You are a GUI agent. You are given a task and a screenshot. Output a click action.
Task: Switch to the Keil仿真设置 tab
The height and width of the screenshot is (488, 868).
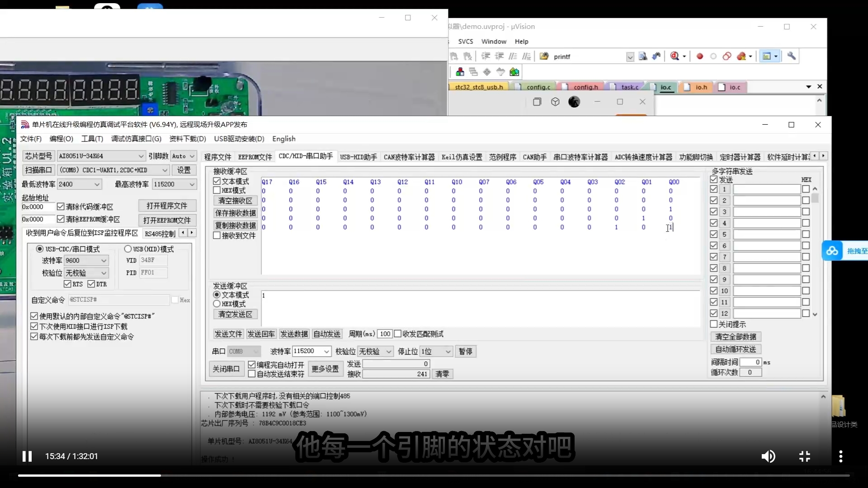point(462,157)
